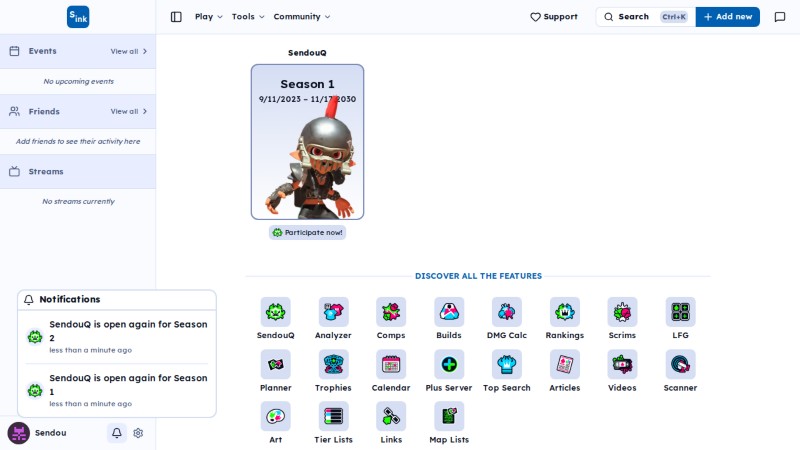Open the Season 1 card
Viewport: 800px width, 450px height.
pyautogui.click(x=307, y=142)
